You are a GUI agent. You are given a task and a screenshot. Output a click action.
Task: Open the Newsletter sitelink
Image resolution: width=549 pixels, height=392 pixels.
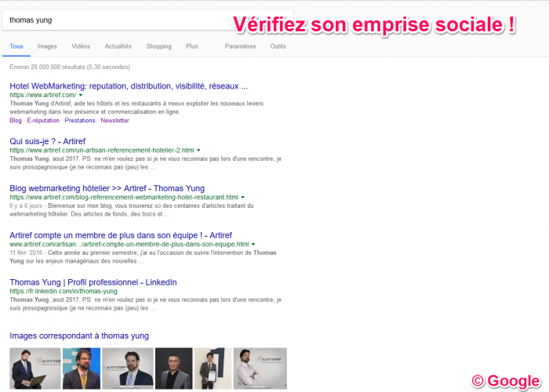pos(115,121)
